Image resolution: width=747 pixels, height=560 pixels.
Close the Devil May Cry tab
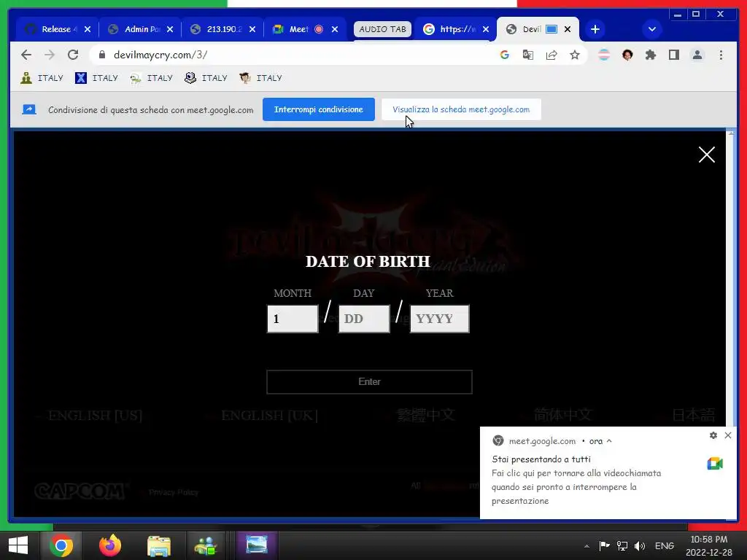568,29
